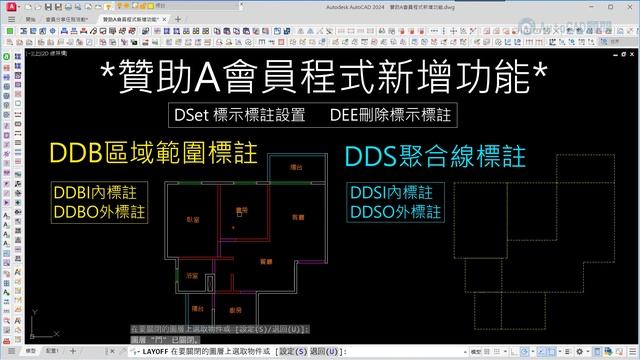Click the light bulb icon in title bar
The image size is (640, 360).
pyautogui.click(x=108, y=7)
